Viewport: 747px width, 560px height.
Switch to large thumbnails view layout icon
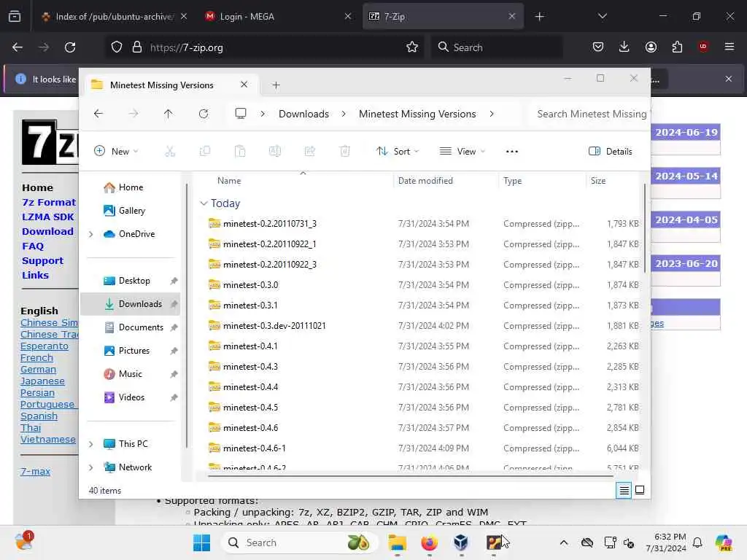640,490
